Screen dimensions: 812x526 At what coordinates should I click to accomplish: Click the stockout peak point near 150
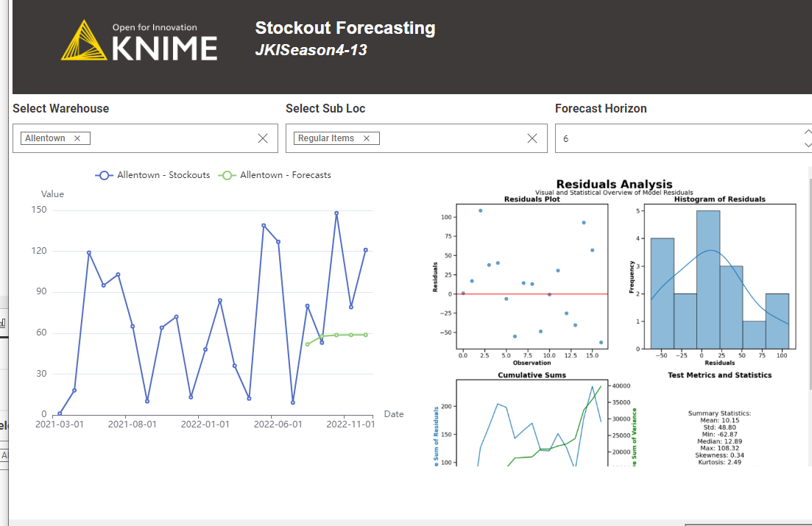(x=336, y=213)
